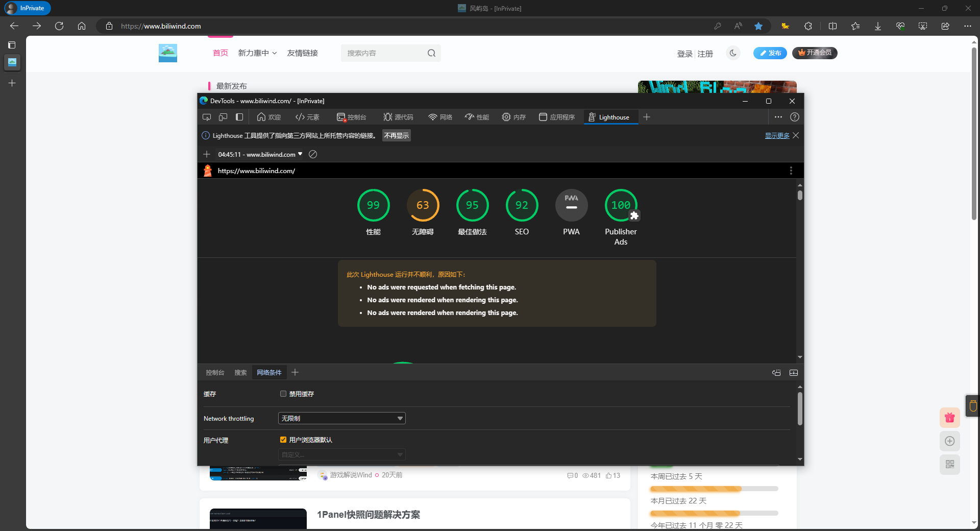This screenshot has height=531, width=980.
Task: Enable the 禁用缓存 checkbox
Action: 283,394
